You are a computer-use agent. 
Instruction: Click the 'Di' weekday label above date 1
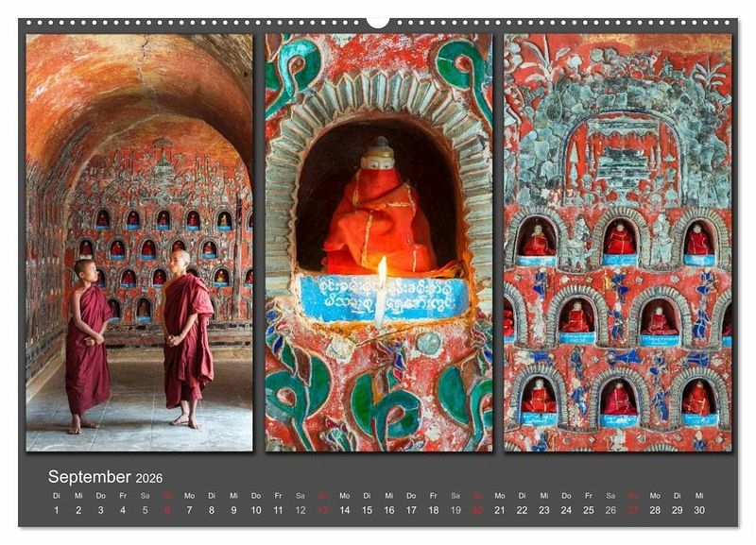tap(56, 495)
